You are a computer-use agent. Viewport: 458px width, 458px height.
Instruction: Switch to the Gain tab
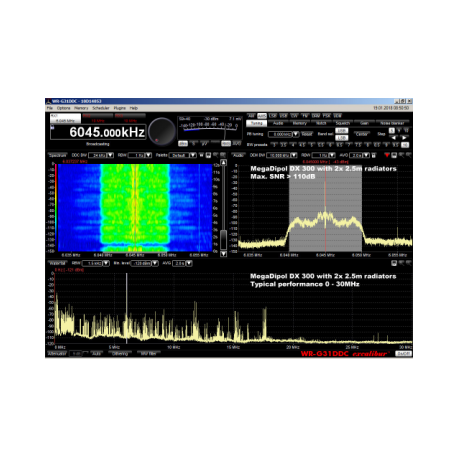(364, 123)
